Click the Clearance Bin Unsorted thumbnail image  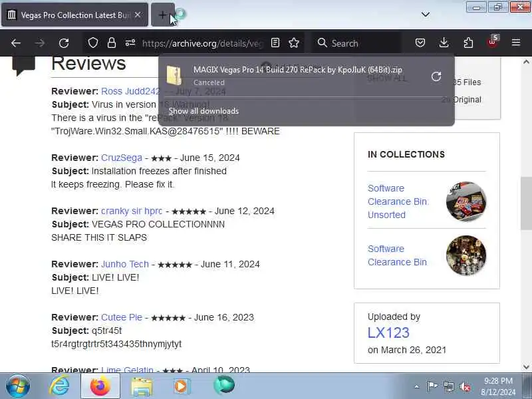pos(466,201)
